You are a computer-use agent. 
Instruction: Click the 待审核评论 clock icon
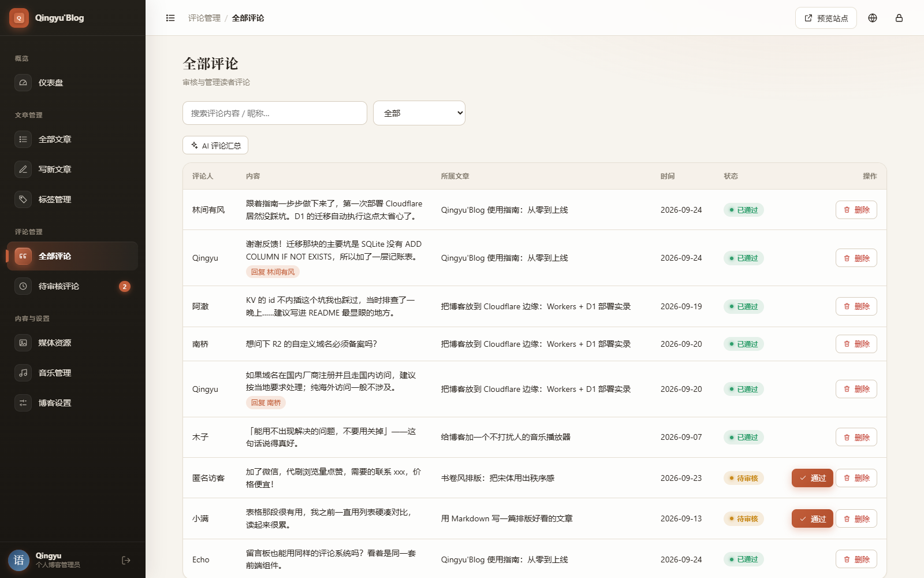(x=23, y=286)
